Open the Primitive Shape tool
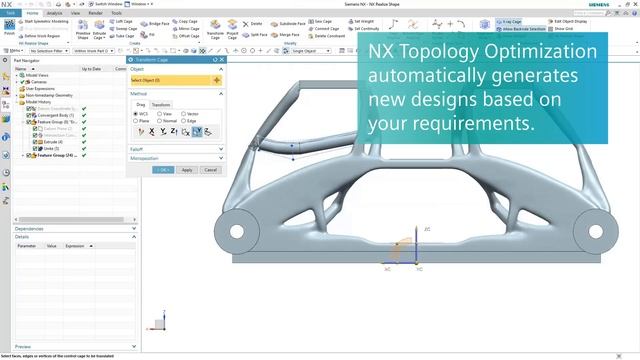 (x=83, y=29)
